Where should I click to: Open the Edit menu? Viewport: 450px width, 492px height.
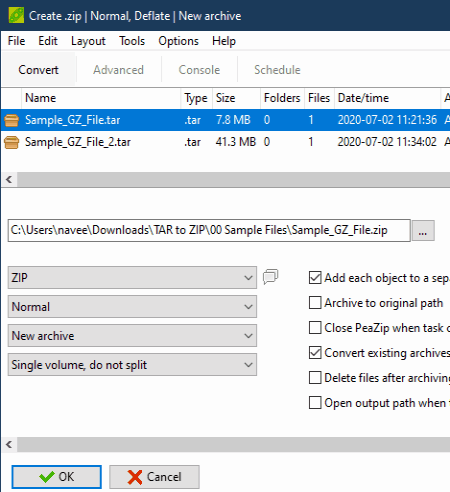tap(48, 41)
